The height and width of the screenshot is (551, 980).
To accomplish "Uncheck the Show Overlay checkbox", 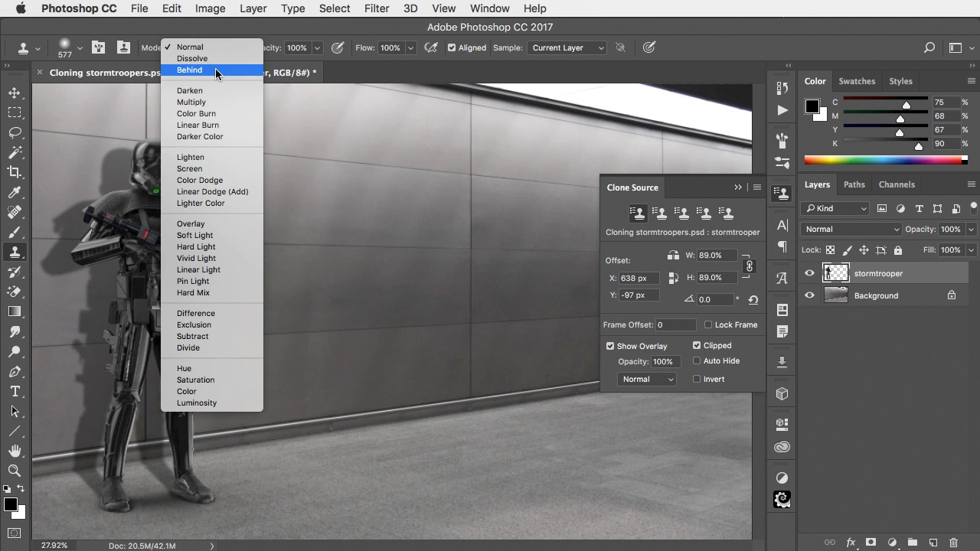I will [610, 346].
